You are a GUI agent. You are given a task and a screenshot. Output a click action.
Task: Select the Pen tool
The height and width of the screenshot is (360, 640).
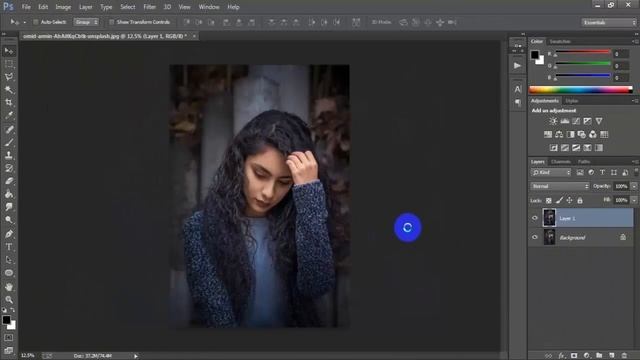9,234
